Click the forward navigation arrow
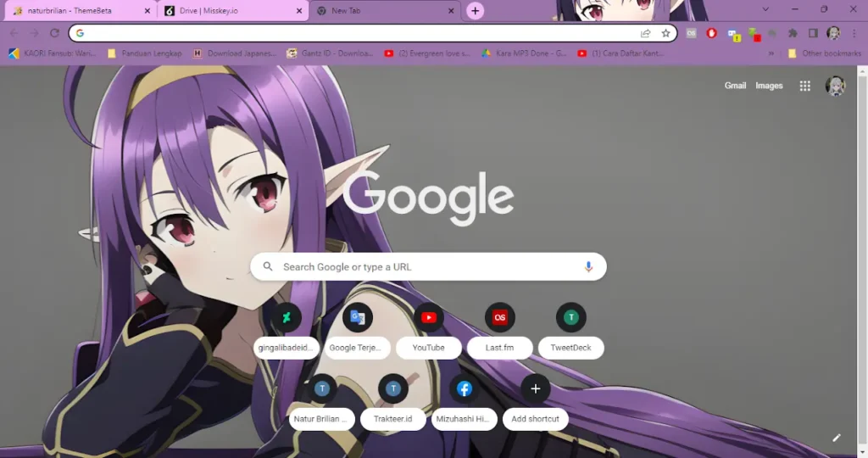Image resolution: width=868 pixels, height=458 pixels. click(x=34, y=33)
